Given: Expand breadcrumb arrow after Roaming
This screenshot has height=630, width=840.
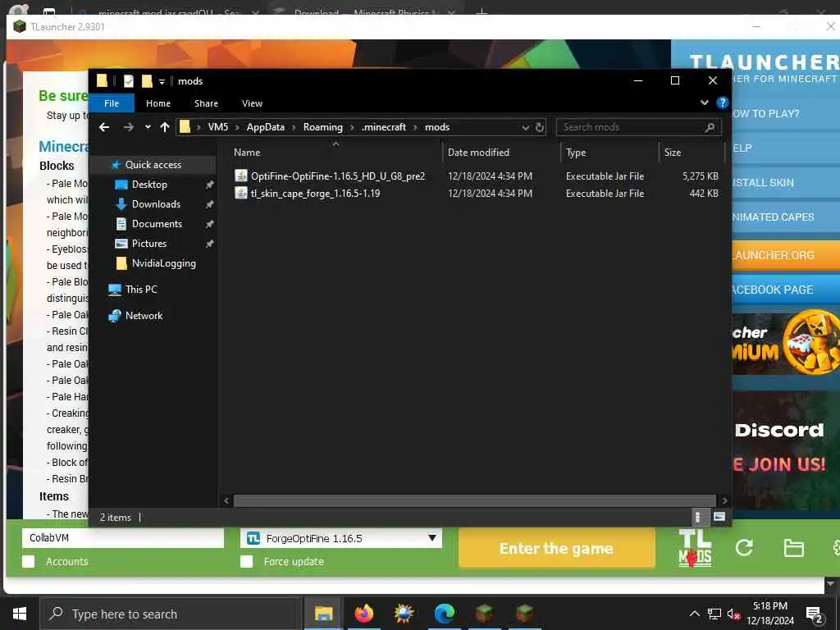Looking at the screenshot, I should (352, 127).
